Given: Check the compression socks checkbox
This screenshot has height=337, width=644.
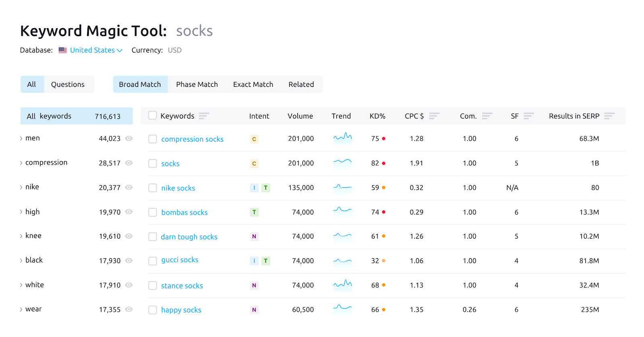Looking at the screenshot, I should click(x=153, y=139).
